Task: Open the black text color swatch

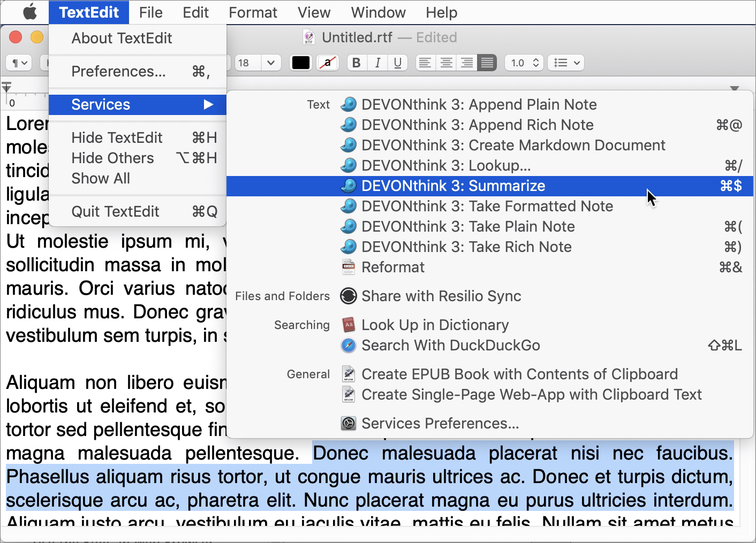Action: (300, 63)
